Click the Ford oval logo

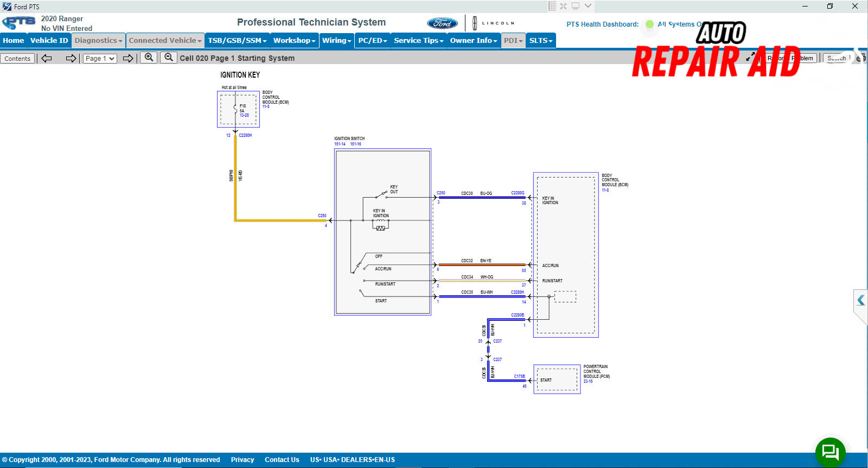443,23
